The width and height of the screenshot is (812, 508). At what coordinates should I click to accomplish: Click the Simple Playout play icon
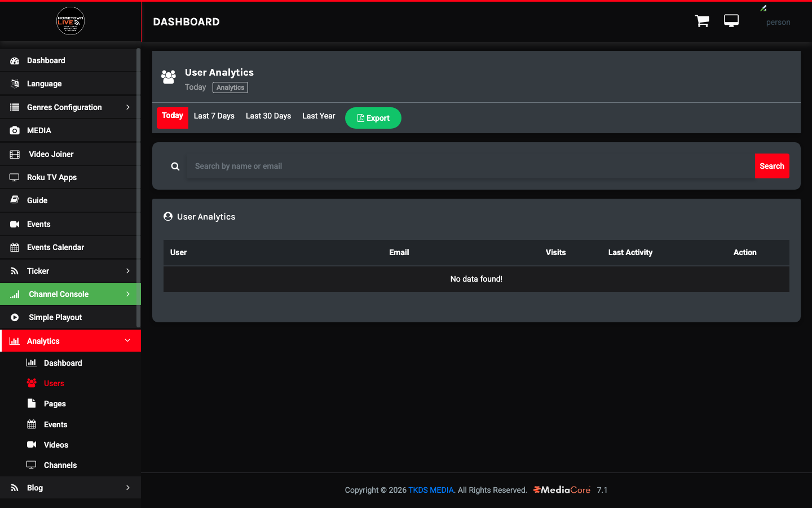click(x=15, y=317)
